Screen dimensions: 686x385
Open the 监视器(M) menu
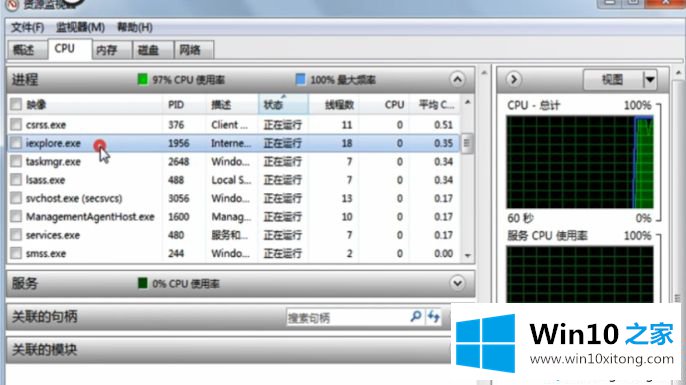tap(80, 28)
